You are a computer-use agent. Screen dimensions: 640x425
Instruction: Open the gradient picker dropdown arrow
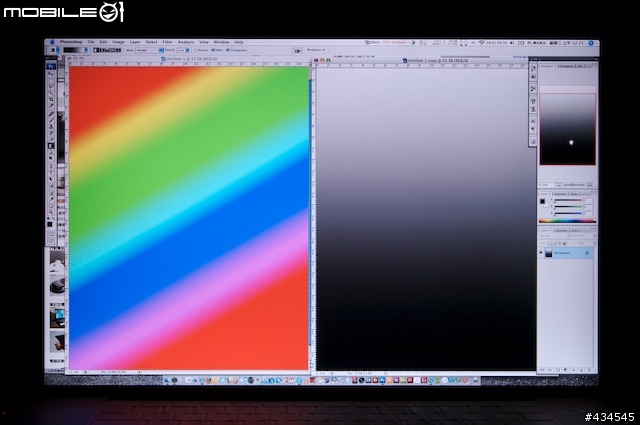[86, 50]
